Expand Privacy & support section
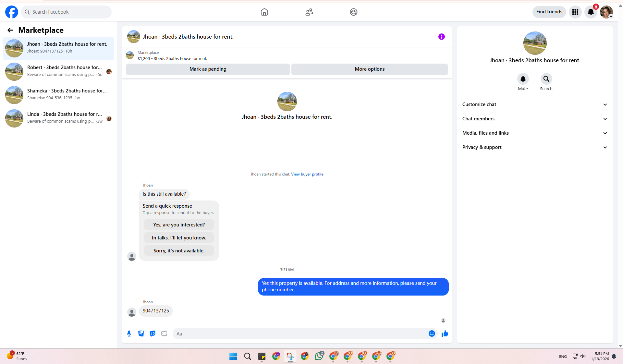 [x=535, y=147]
